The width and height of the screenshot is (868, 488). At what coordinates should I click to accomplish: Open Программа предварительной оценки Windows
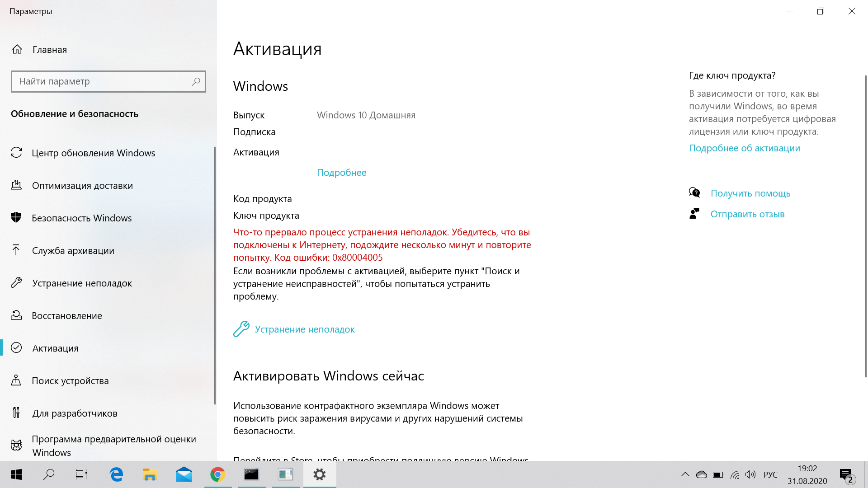click(x=114, y=446)
